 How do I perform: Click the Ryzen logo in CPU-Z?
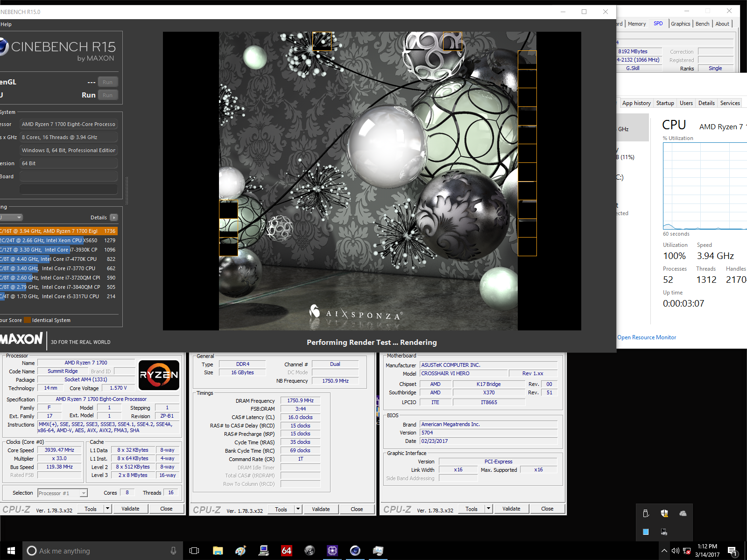point(159,375)
